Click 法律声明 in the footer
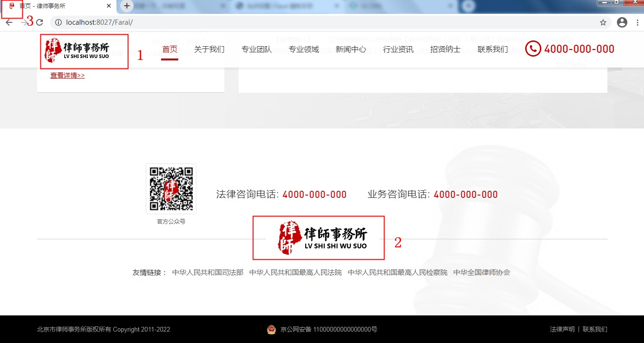Viewport: 644px width, 343px height. pyautogui.click(x=562, y=329)
